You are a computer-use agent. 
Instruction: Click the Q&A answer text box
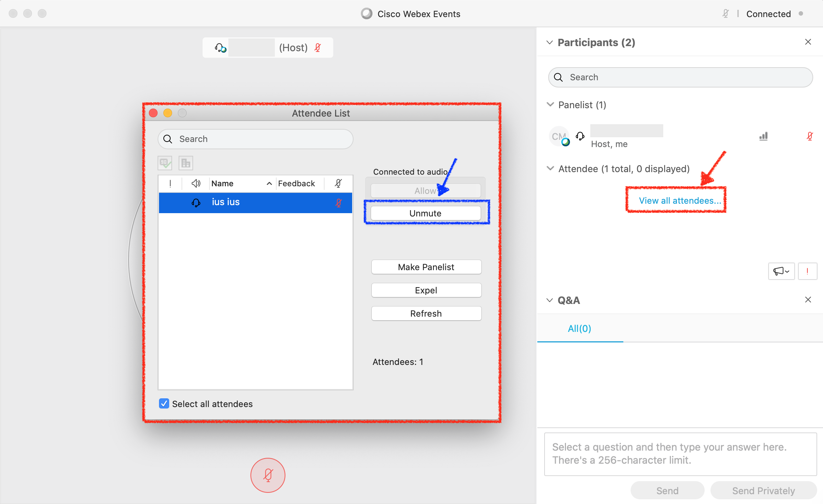pyautogui.click(x=680, y=454)
